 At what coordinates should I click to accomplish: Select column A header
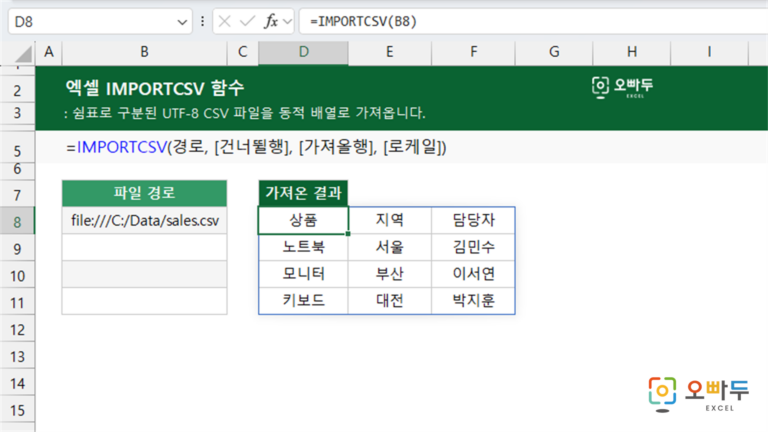click(x=48, y=52)
